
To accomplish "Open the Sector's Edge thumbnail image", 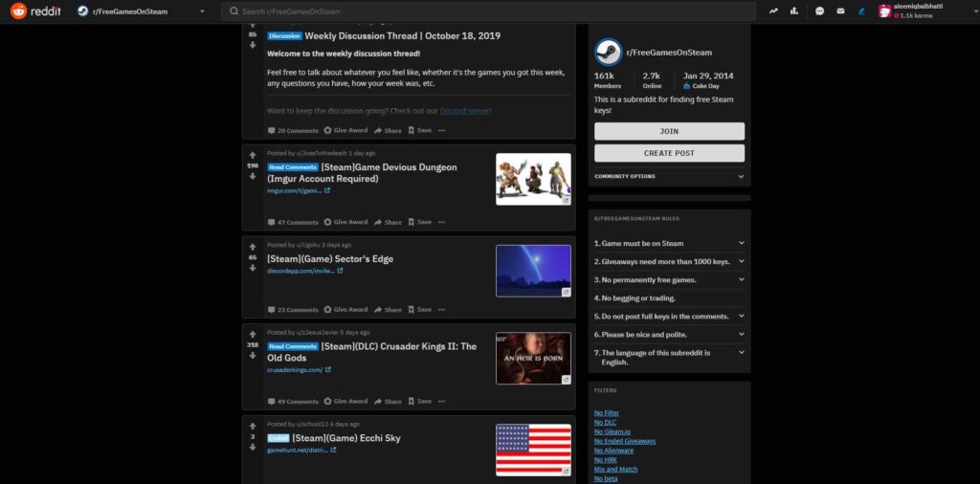I will (533, 271).
